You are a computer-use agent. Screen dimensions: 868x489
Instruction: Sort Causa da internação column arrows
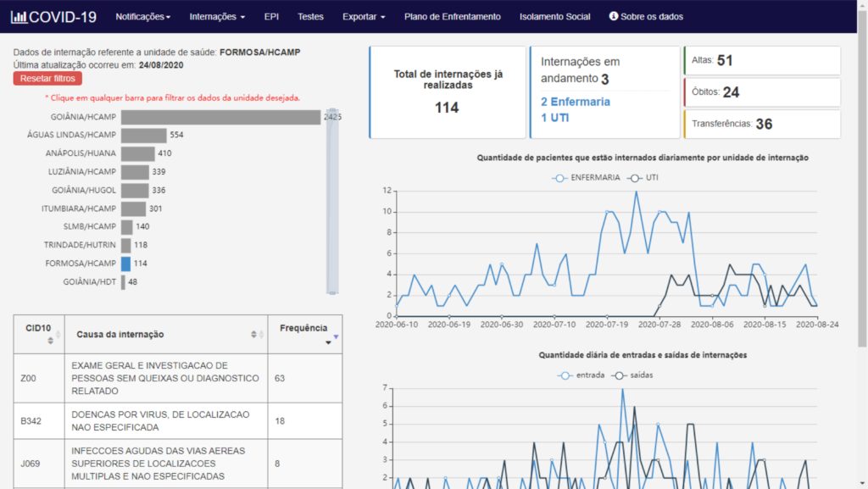(x=253, y=334)
